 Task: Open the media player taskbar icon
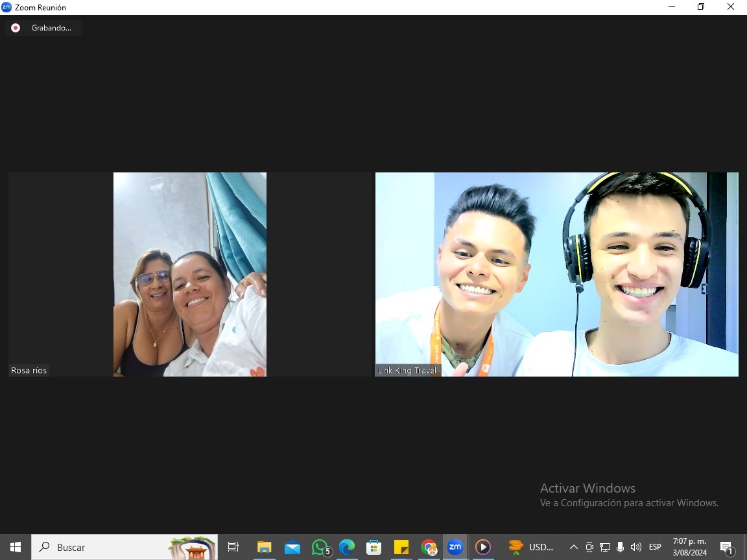[483, 547]
